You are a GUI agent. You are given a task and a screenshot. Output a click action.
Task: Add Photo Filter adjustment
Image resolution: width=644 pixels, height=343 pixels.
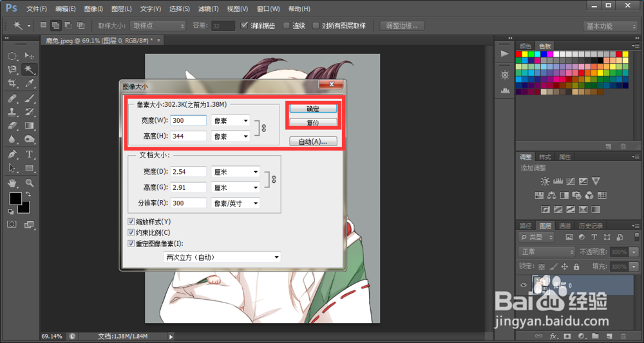click(x=577, y=195)
